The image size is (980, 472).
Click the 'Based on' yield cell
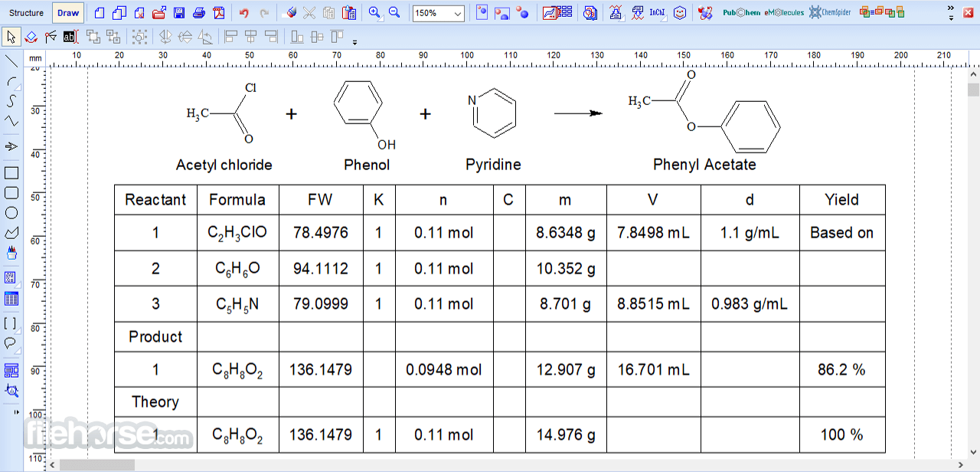click(x=842, y=233)
